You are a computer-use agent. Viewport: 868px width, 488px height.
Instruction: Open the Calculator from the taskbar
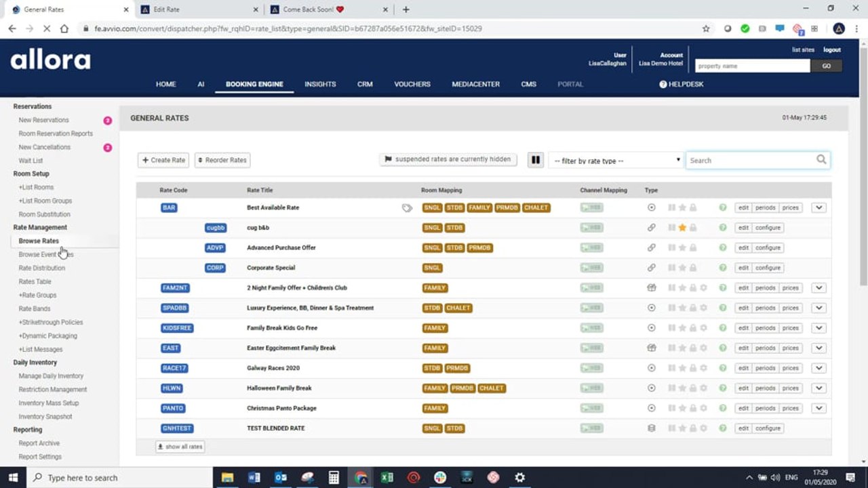334,477
